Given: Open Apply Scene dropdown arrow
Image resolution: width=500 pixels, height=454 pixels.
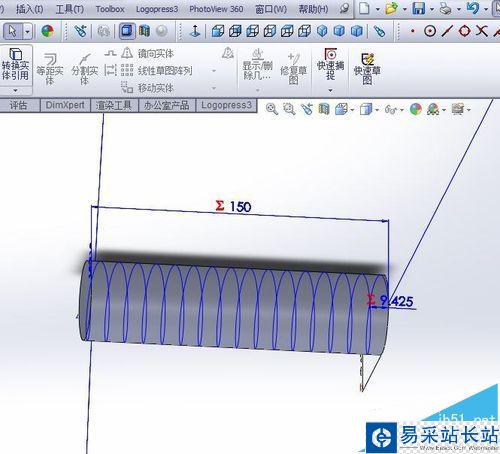Looking at the screenshot, I should click(x=444, y=110).
